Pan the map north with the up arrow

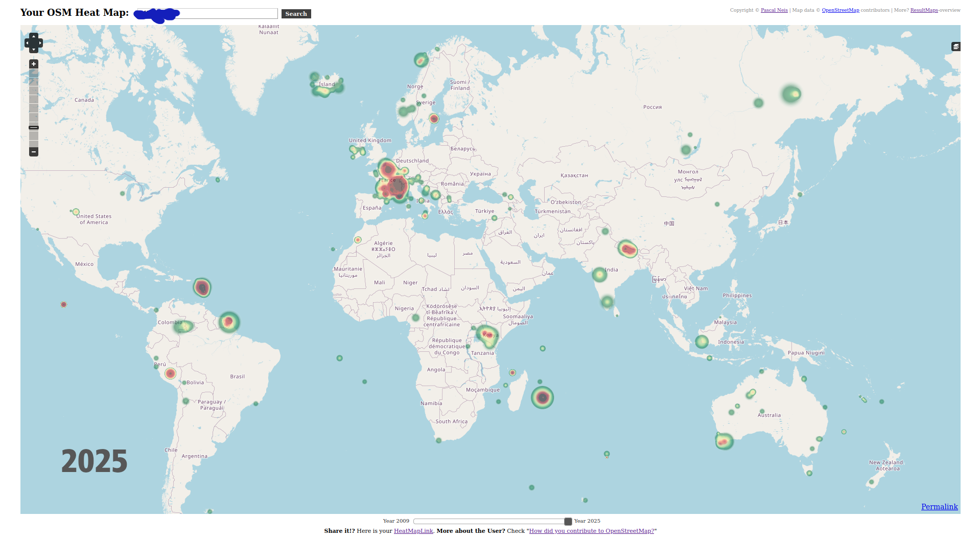click(34, 36)
